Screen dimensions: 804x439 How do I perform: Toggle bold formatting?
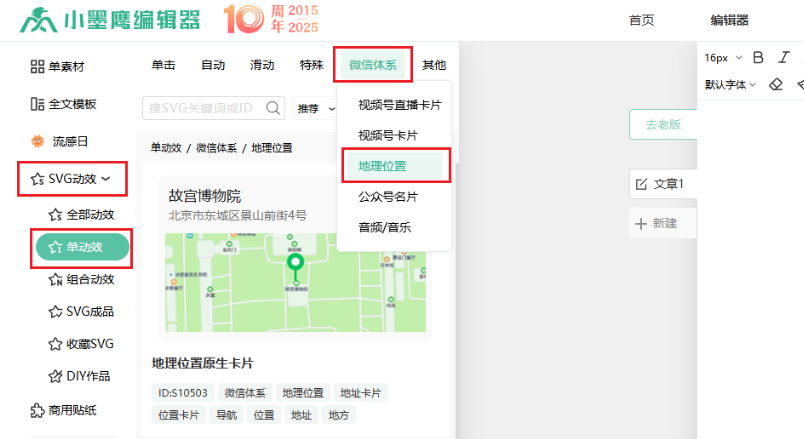tap(758, 57)
